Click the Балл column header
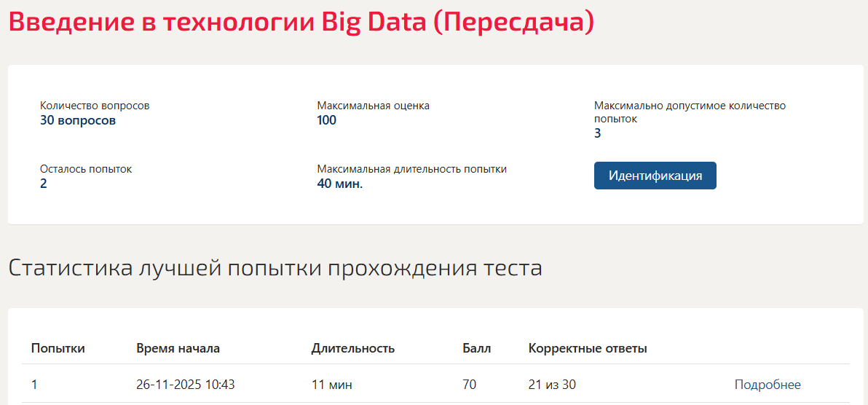The image size is (868, 405). click(x=477, y=348)
